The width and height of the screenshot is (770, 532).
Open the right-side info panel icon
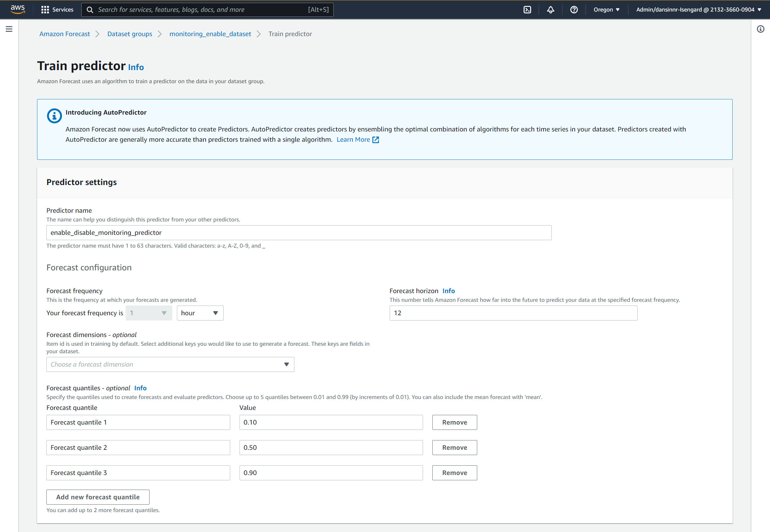point(760,29)
